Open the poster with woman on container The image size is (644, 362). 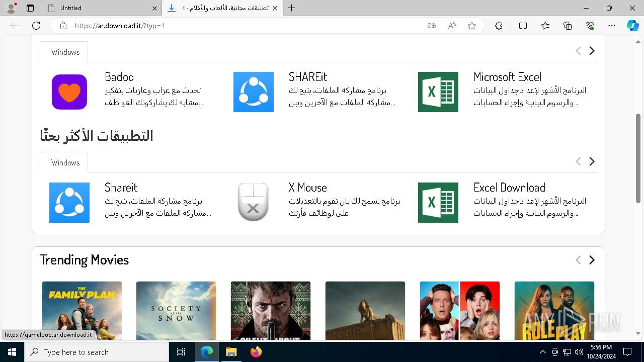tap(365, 311)
